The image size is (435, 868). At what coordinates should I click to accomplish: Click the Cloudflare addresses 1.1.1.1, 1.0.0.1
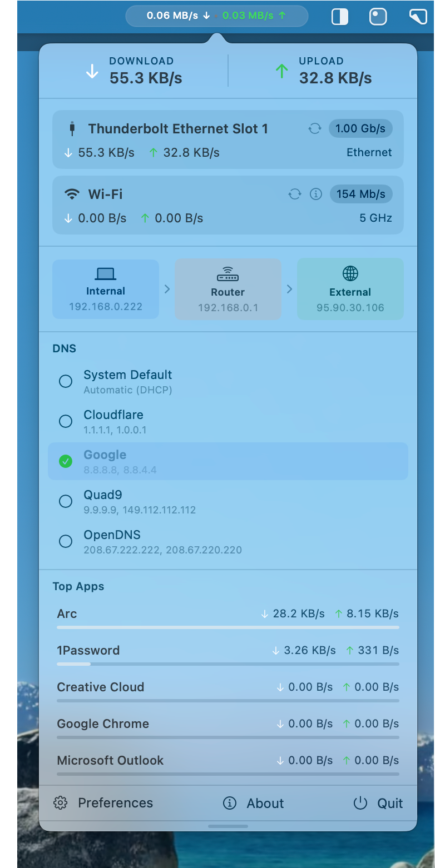click(115, 430)
